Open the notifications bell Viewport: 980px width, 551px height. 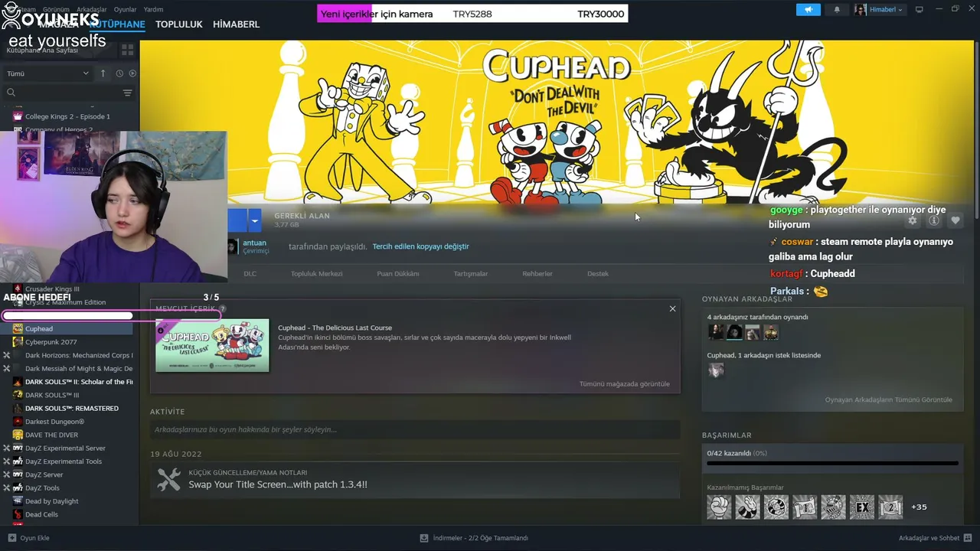click(x=836, y=9)
